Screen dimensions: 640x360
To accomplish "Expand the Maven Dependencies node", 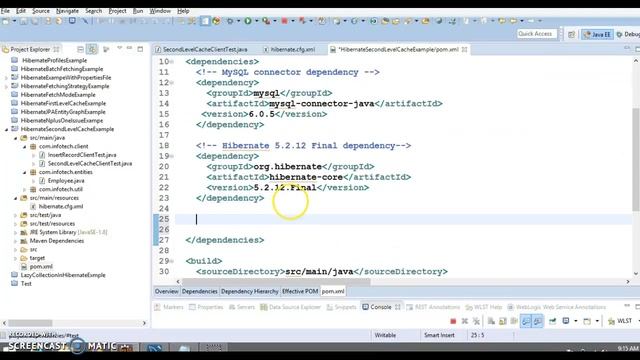I will coord(16,241).
